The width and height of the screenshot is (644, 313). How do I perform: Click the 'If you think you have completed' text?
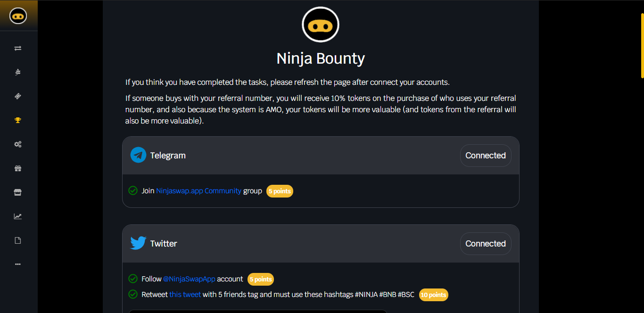point(288,82)
